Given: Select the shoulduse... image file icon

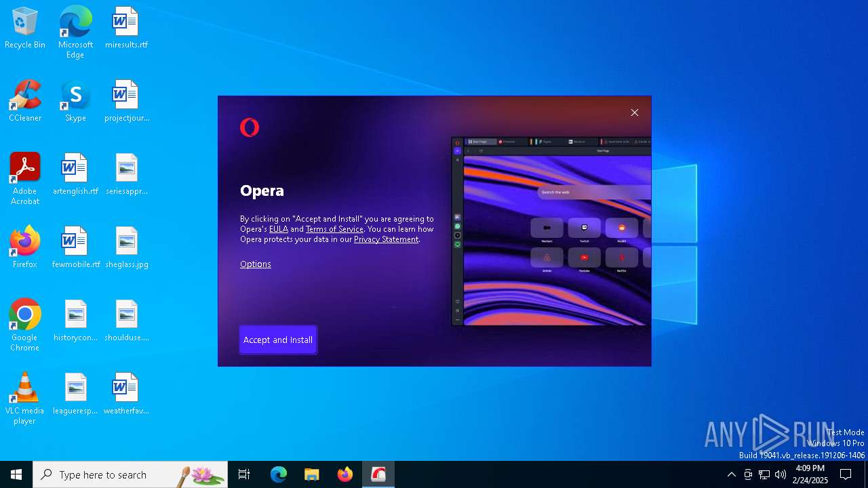Looking at the screenshot, I should pos(126,321).
